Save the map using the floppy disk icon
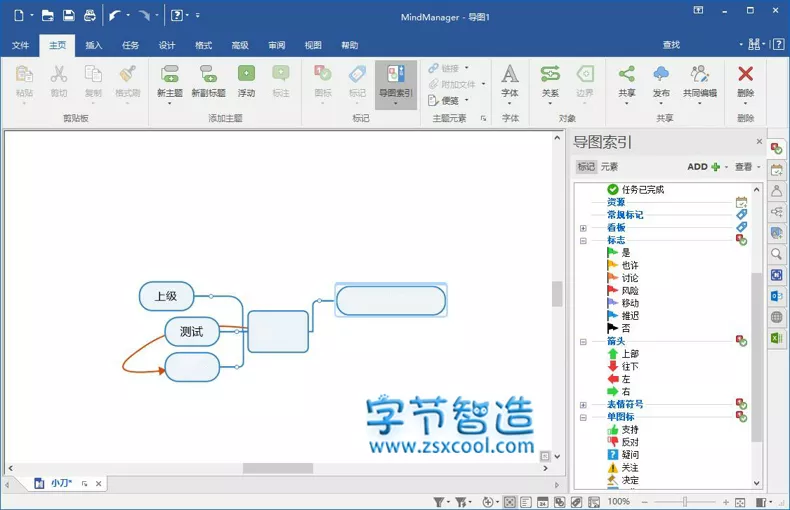 tap(69, 16)
